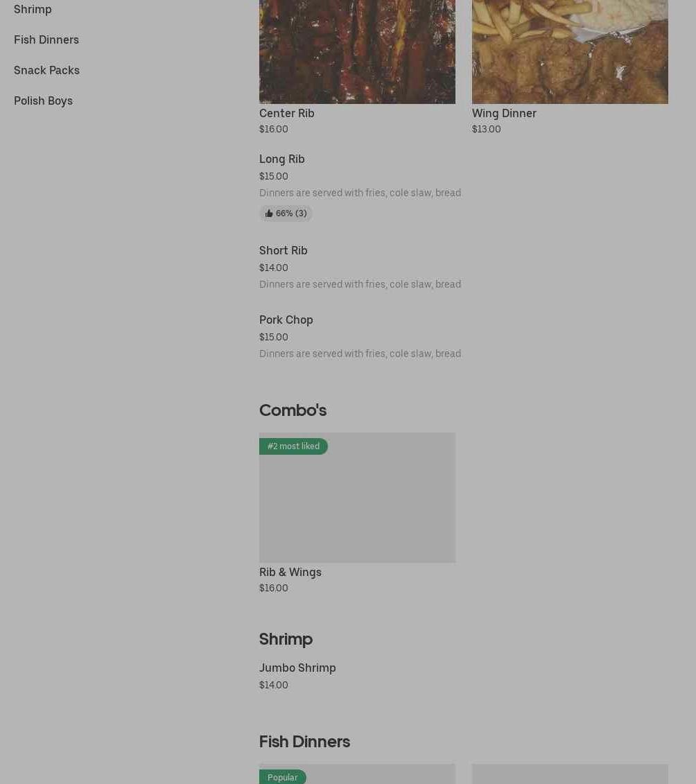Image resolution: width=696 pixels, height=784 pixels.
Task: Open the Rib & Wings image placeholder
Action: coord(357,506)
